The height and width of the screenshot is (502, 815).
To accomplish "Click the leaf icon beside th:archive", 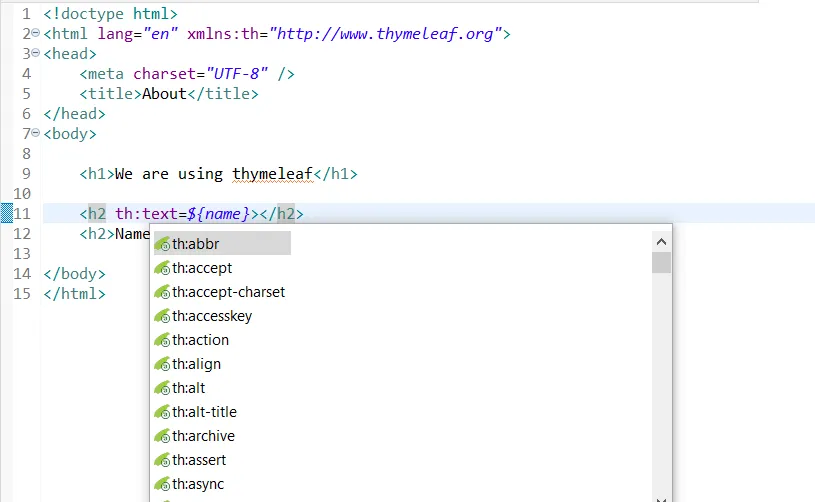I will coord(163,435).
